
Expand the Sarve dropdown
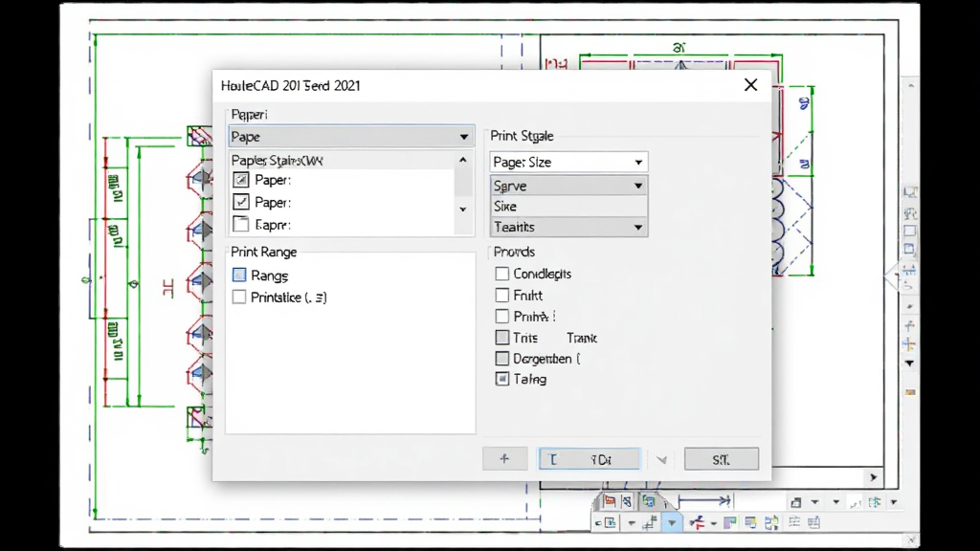pyautogui.click(x=568, y=186)
